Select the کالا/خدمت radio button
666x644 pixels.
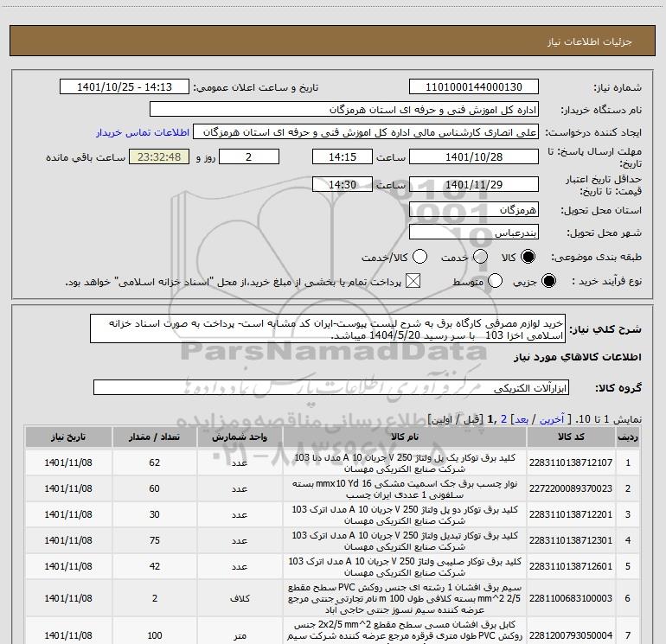point(419,257)
